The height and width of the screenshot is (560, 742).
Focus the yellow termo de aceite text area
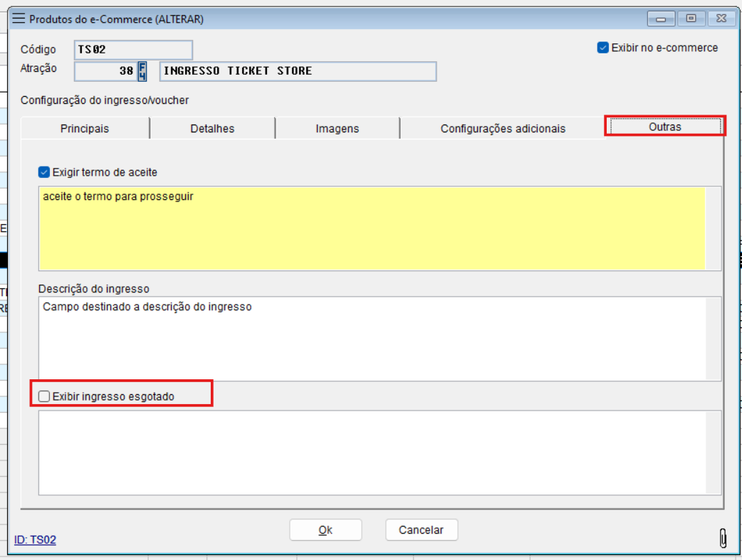372,228
